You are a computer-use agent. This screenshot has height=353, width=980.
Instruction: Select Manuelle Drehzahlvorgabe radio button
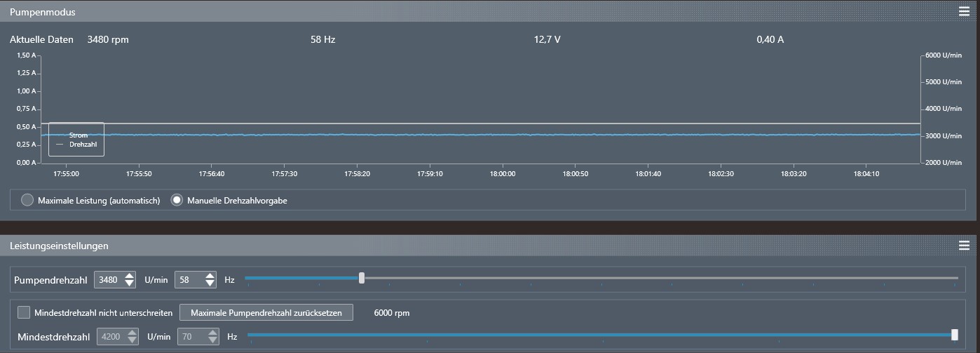(177, 200)
